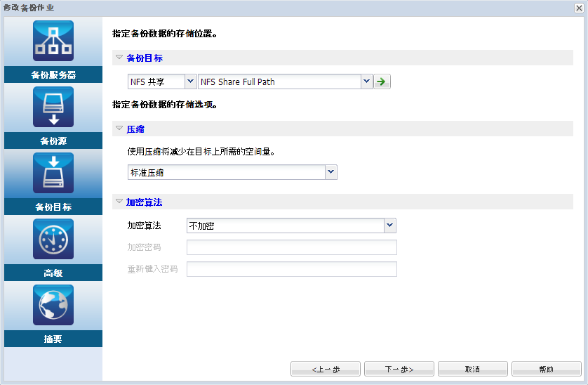Open the 不加密 encryption algorithm dropdown

tap(390, 226)
